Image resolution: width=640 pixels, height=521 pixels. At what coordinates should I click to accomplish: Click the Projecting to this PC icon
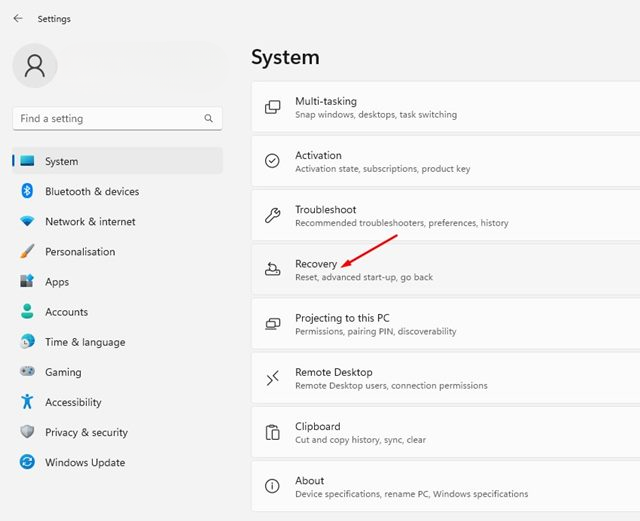272,324
